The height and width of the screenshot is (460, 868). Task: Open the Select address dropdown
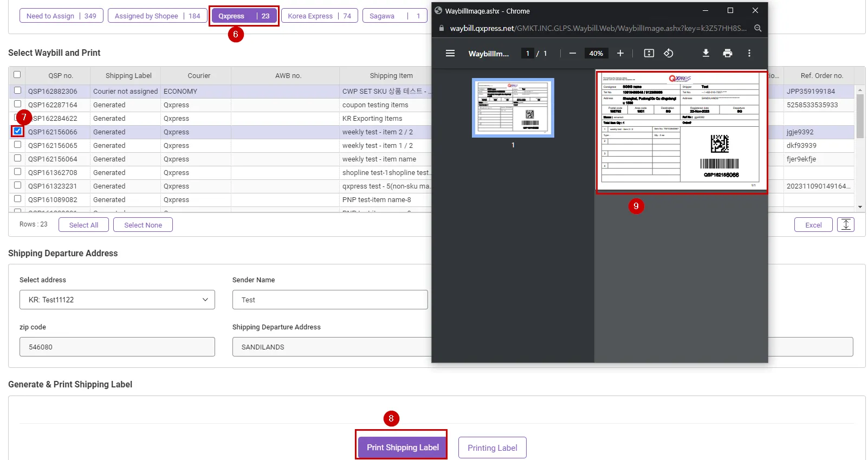(x=117, y=300)
